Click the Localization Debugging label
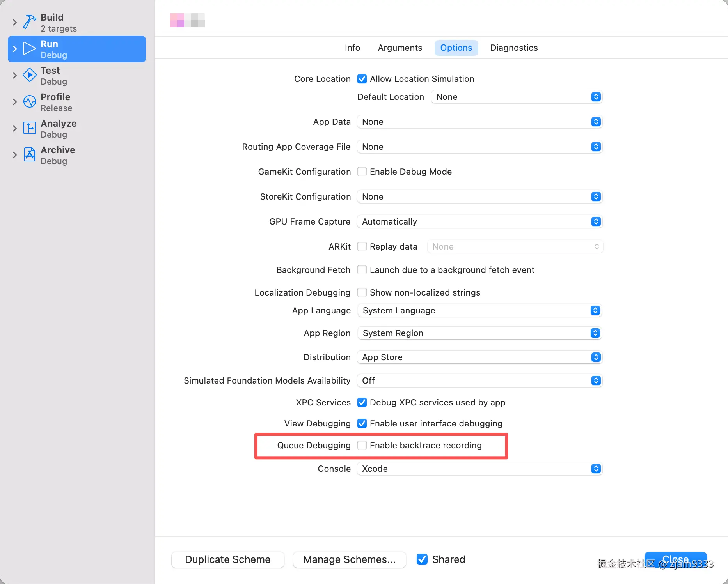Viewport: 728px width, 584px height. pos(302,292)
